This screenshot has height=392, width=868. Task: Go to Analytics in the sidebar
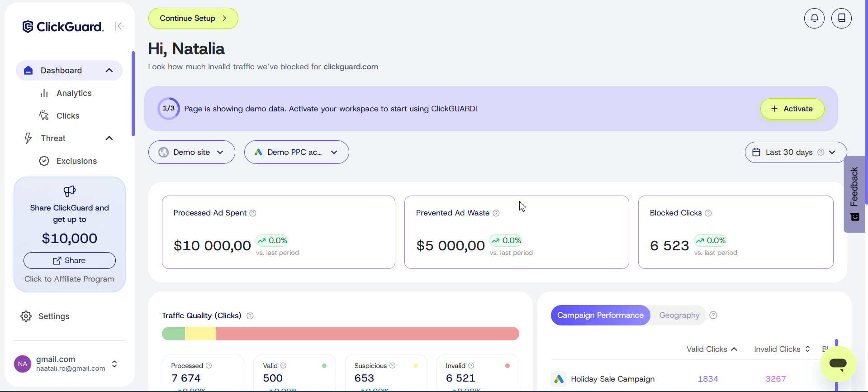74,93
